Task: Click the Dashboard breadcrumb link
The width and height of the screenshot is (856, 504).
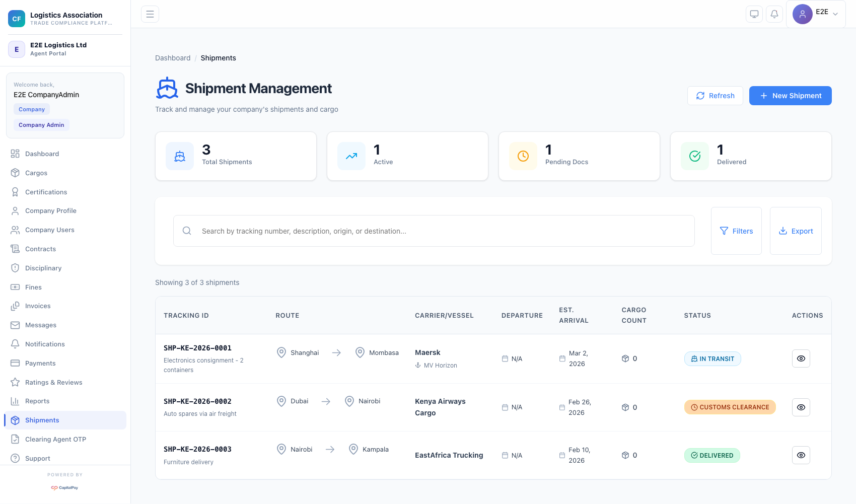Action: tap(173, 58)
